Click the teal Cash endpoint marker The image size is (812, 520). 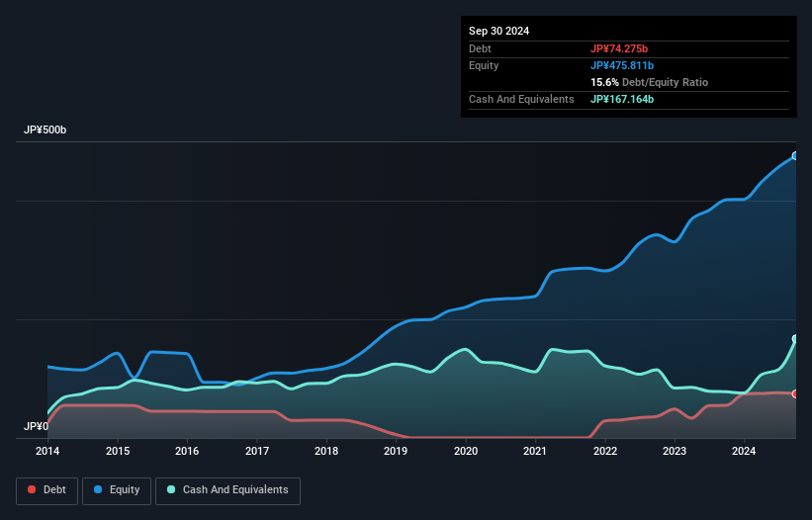pos(794,339)
